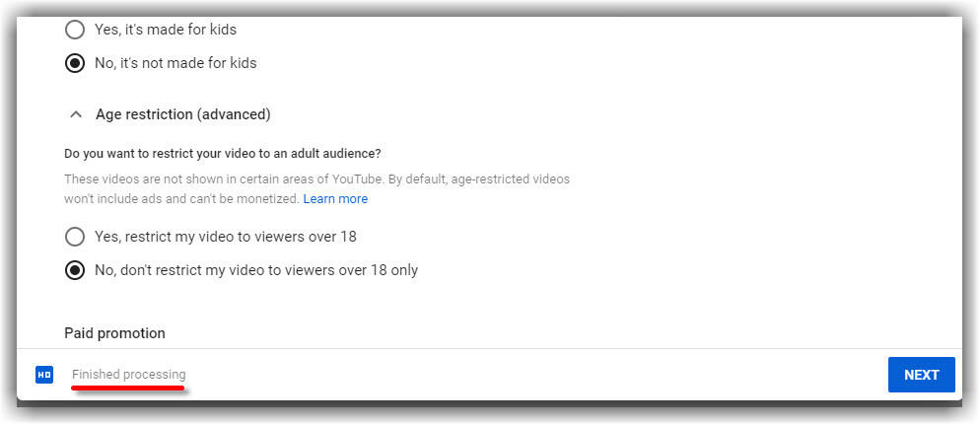Screen dimensions: 980x425
Task: Click the Paid promotion section heading
Action: click(115, 333)
